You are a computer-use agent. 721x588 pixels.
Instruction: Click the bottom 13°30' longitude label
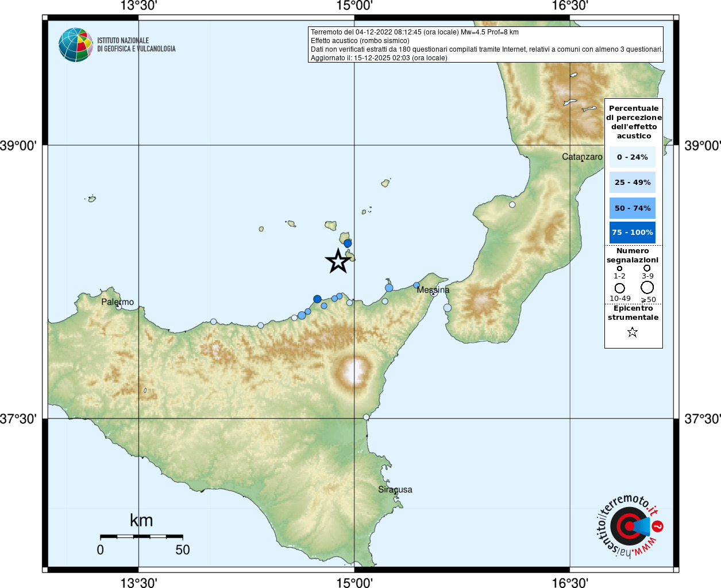[138, 582]
